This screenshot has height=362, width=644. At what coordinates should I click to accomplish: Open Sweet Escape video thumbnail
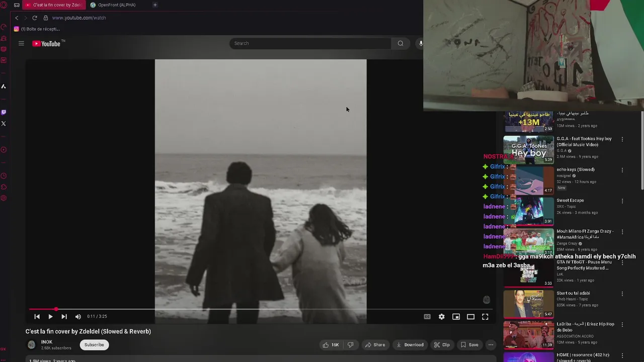(x=528, y=211)
